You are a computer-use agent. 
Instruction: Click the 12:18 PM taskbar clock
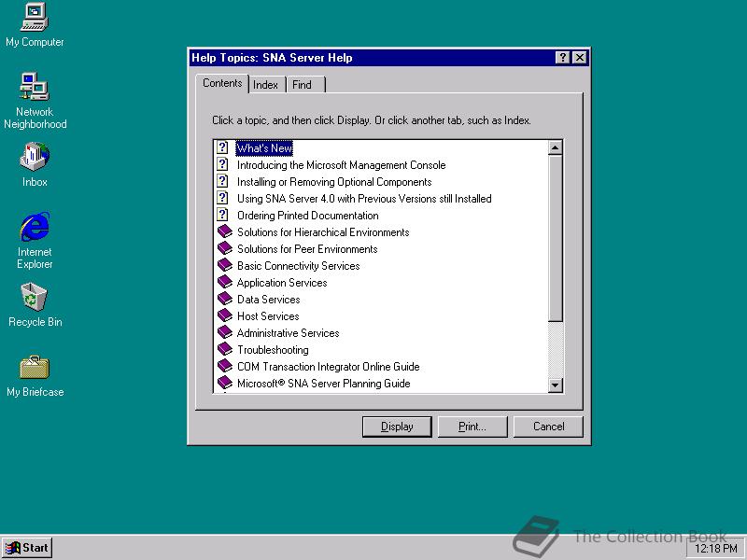(x=716, y=549)
